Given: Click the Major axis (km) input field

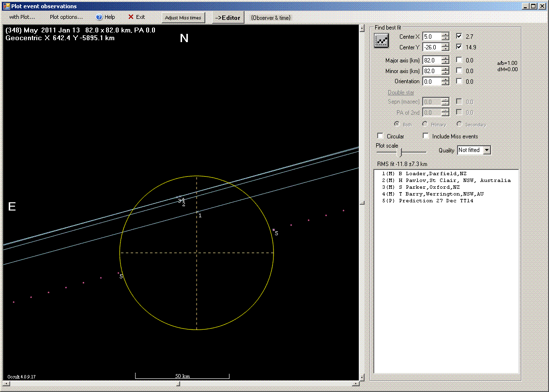Looking at the screenshot, I should click(x=432, y=60).
